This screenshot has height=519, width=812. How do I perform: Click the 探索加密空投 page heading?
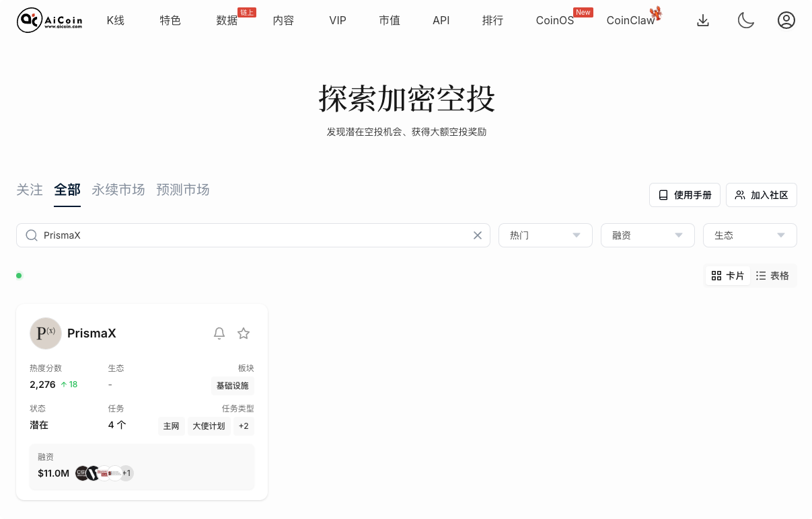point(407,99)
